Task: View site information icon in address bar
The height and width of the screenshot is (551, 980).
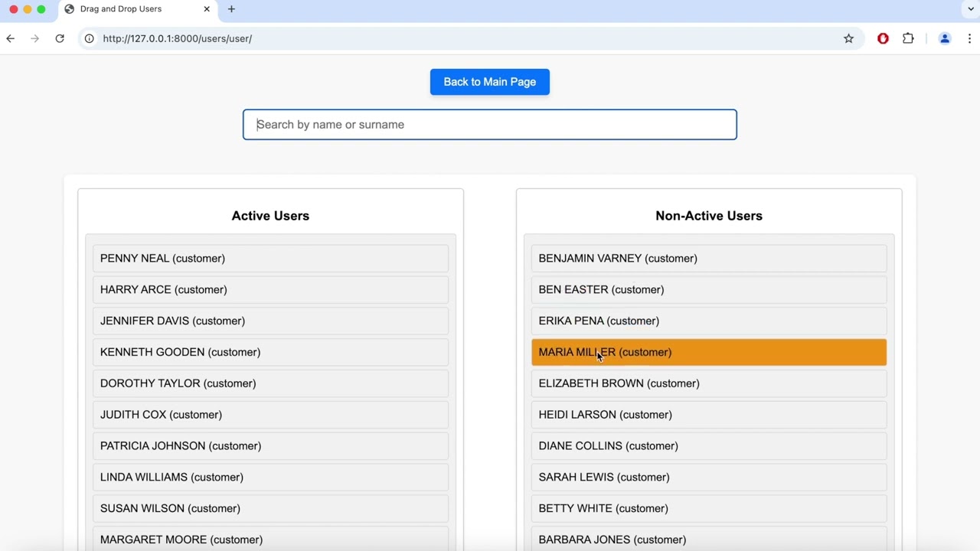Action: click(x=90, y=38)
